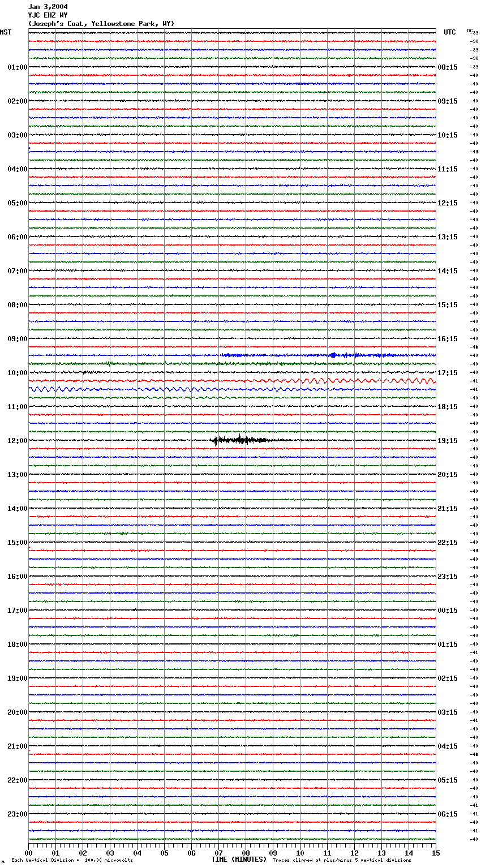Select the 07:00 MST time label
The image size is (481, 868).
point(18,271)
